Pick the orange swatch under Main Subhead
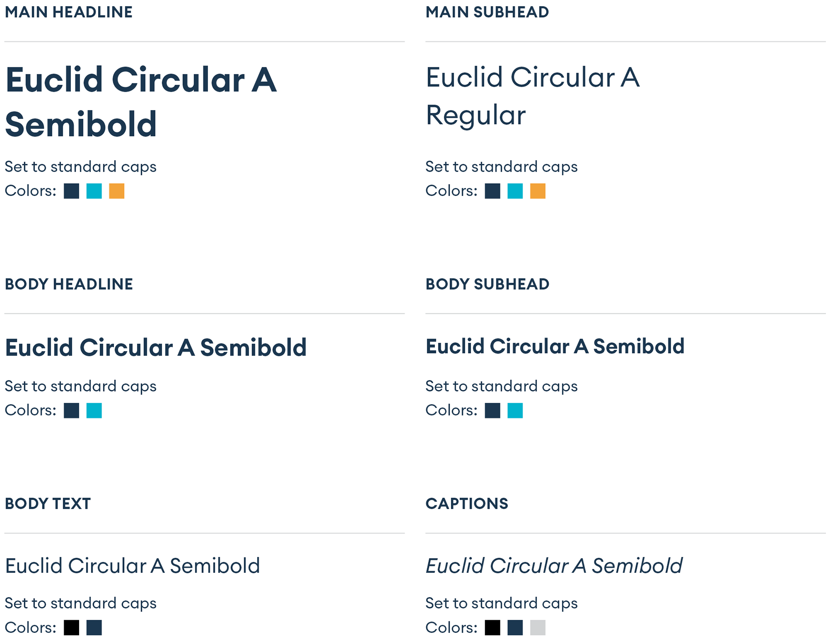 [538, 191]
